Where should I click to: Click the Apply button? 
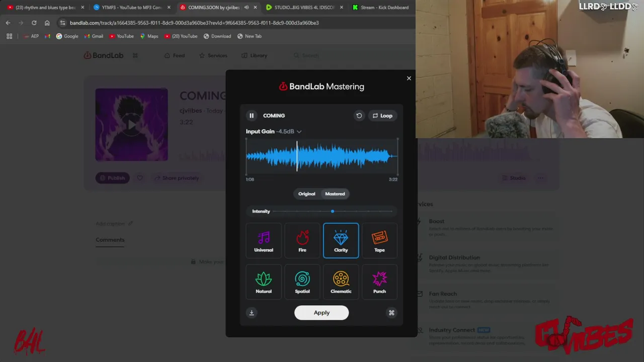[321, 313]
